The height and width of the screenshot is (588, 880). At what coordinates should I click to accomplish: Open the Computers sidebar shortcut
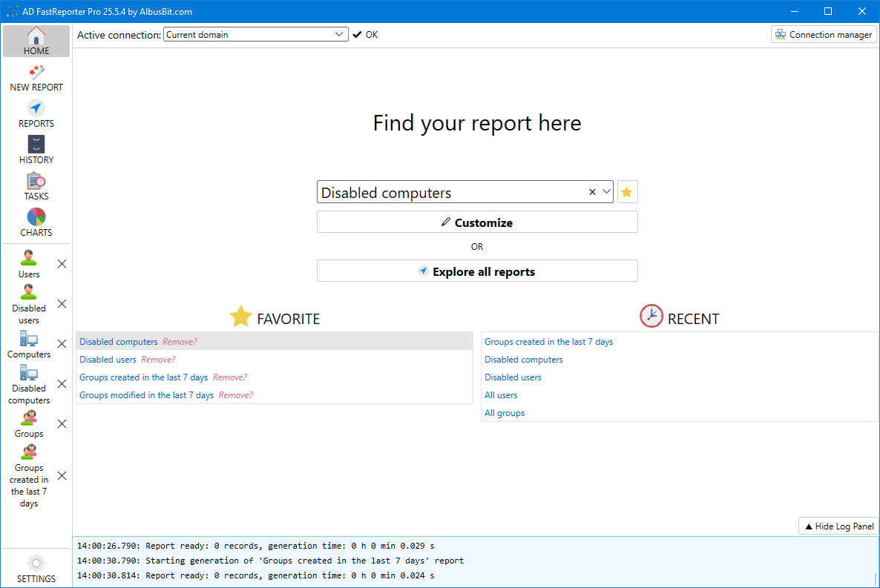(29, 345)
